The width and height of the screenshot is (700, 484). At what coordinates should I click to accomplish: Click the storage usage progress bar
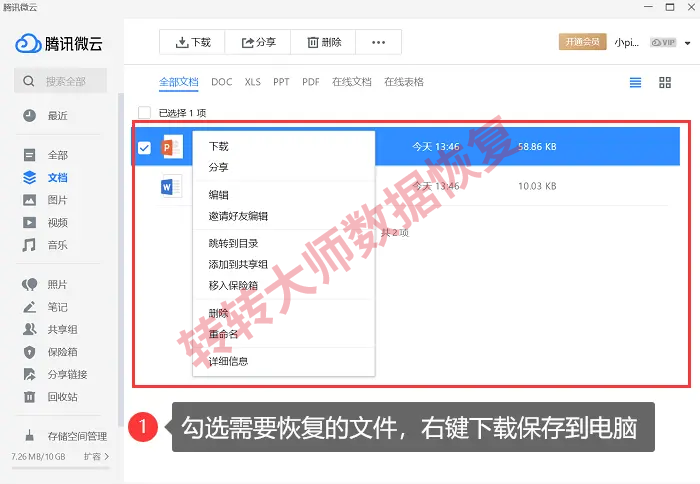click(x=61, y=468)
